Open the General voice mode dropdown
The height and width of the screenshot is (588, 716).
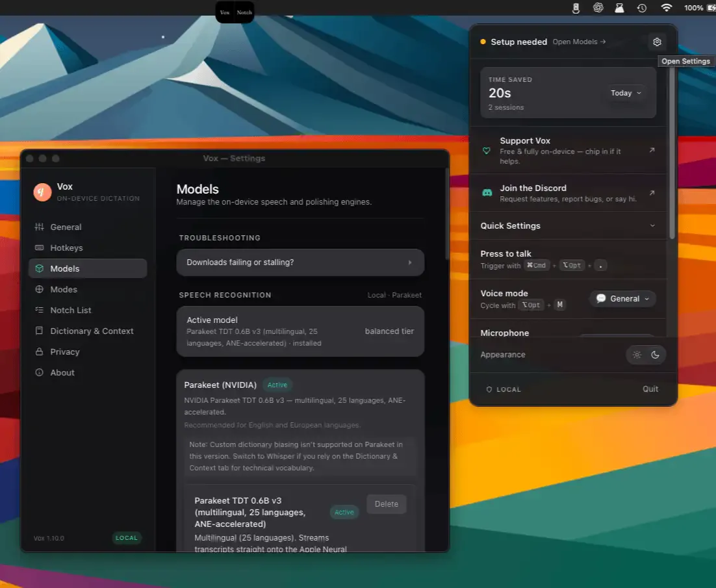623,299
